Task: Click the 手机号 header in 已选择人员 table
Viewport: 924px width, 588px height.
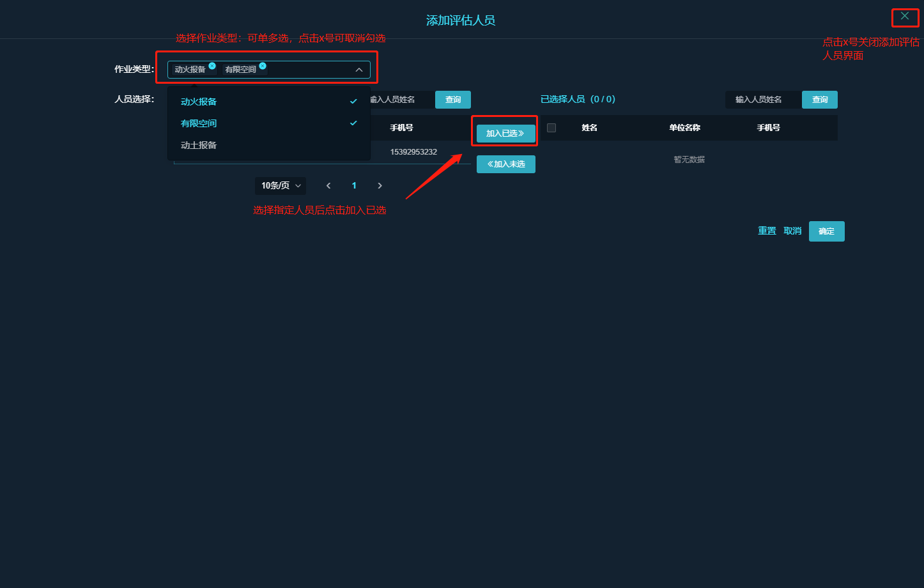Action: coord(768,128)
